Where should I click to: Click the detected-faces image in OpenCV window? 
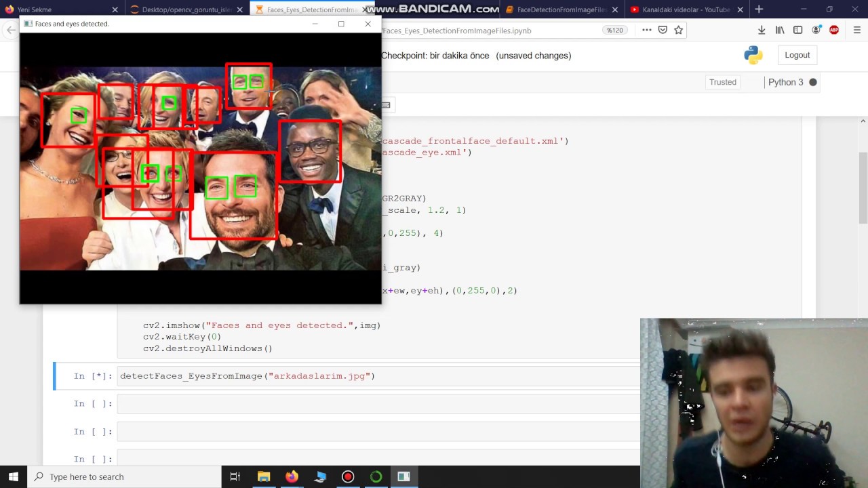pyautogui.click(x=200, y=168)
